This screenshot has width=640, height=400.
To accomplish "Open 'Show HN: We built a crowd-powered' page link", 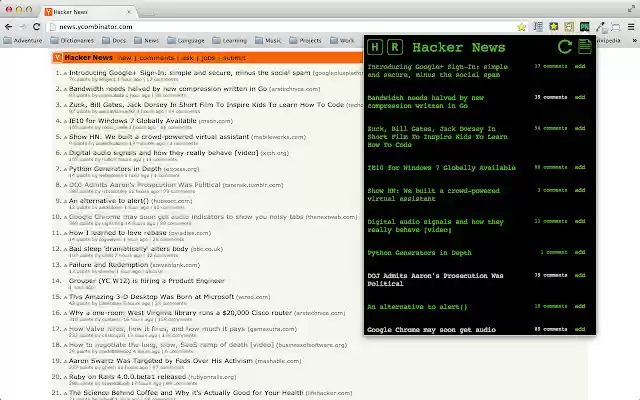I will (159, 137).
